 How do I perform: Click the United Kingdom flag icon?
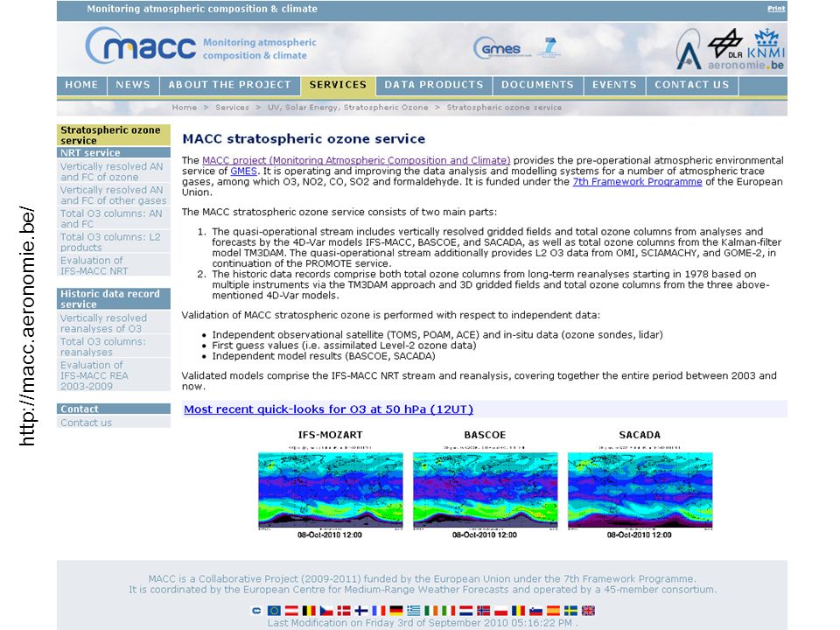(588, 611)
